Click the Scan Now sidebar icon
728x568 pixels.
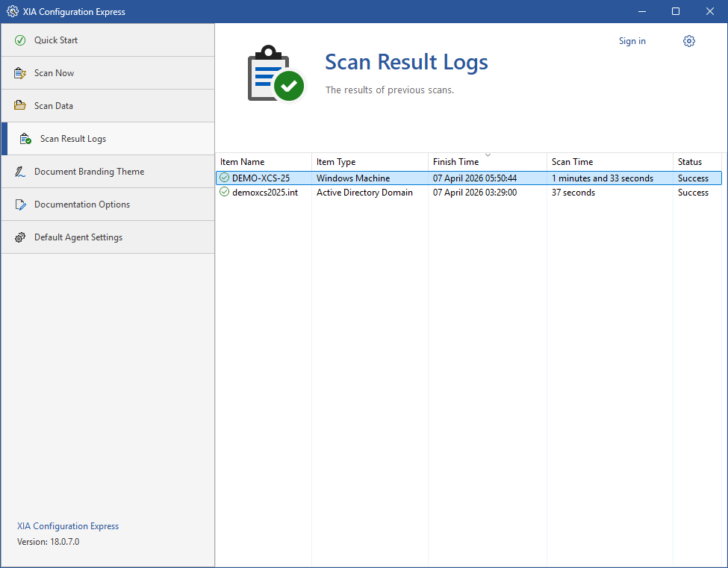20,73
